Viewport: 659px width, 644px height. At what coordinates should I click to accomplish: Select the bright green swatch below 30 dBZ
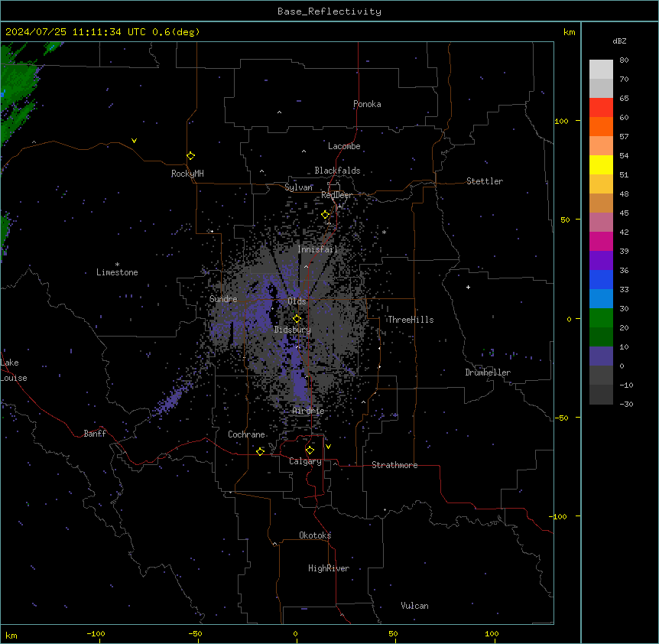pos(601,318)
